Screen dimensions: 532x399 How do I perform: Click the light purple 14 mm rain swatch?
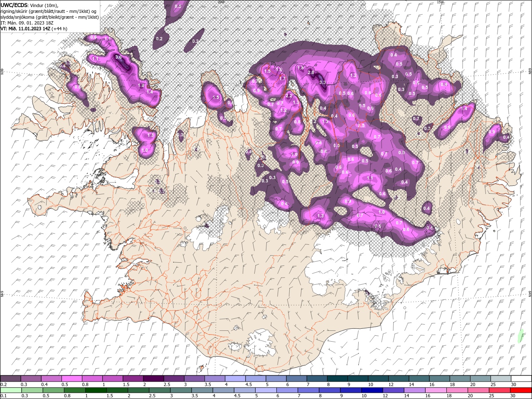[x=414, y=390]
